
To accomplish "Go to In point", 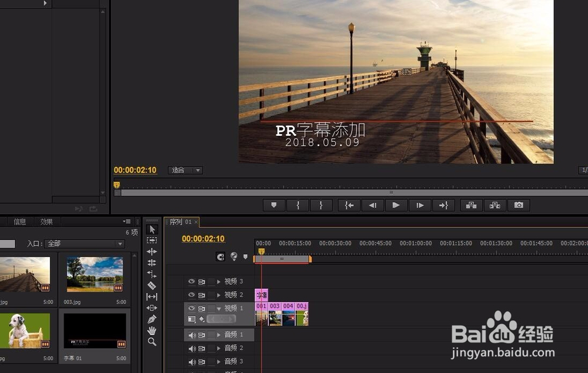I will point(349,205).
